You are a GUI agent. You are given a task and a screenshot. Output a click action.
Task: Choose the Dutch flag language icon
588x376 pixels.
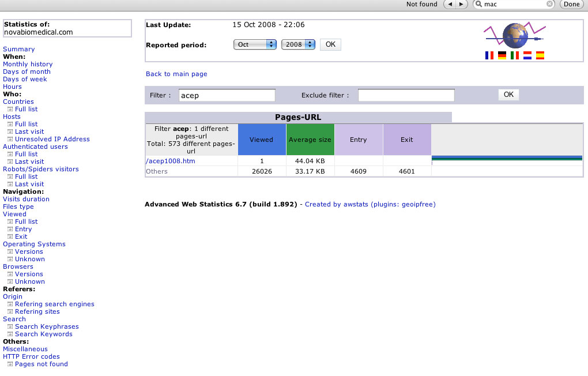coord(527,56)
